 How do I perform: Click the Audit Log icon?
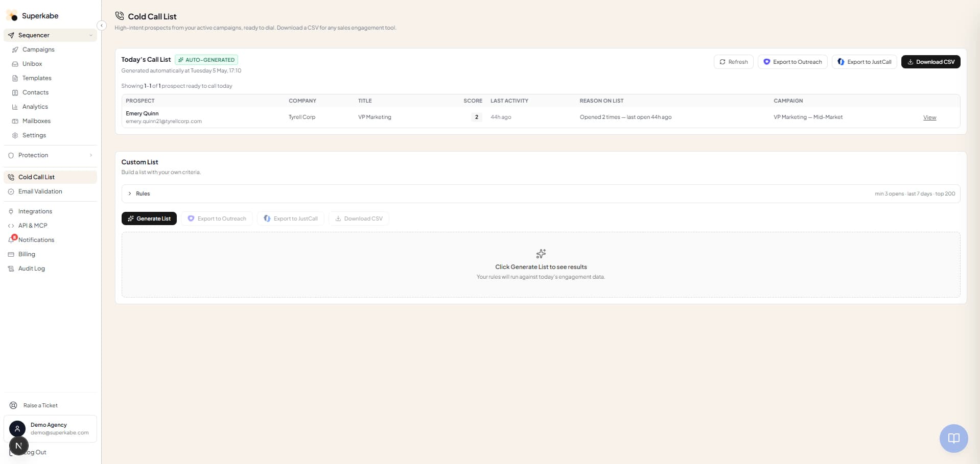tap(11, 268)
